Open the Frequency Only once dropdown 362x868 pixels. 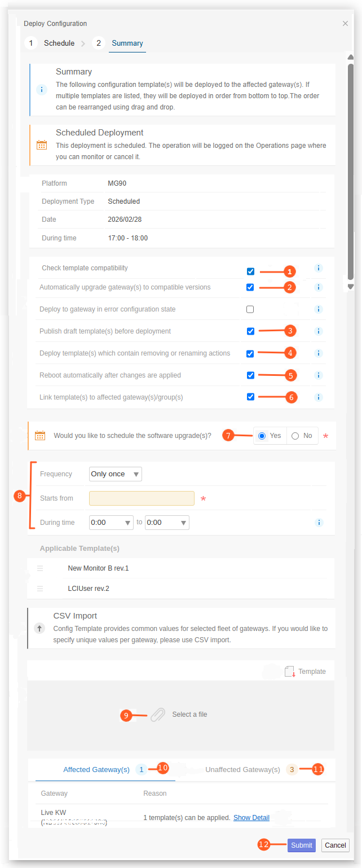click(116, 474)
